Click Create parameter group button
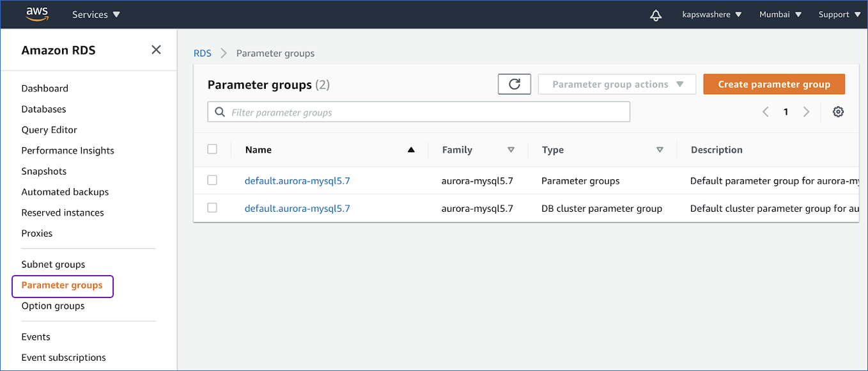The height and width of the screenshot is (371, 868). point(774,84)
